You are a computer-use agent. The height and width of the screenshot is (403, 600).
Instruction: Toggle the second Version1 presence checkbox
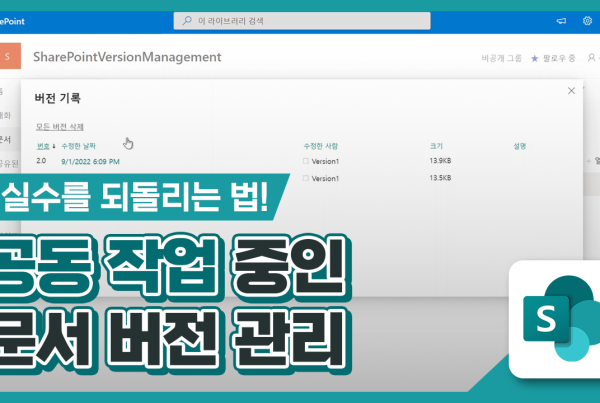coord(306,178)
